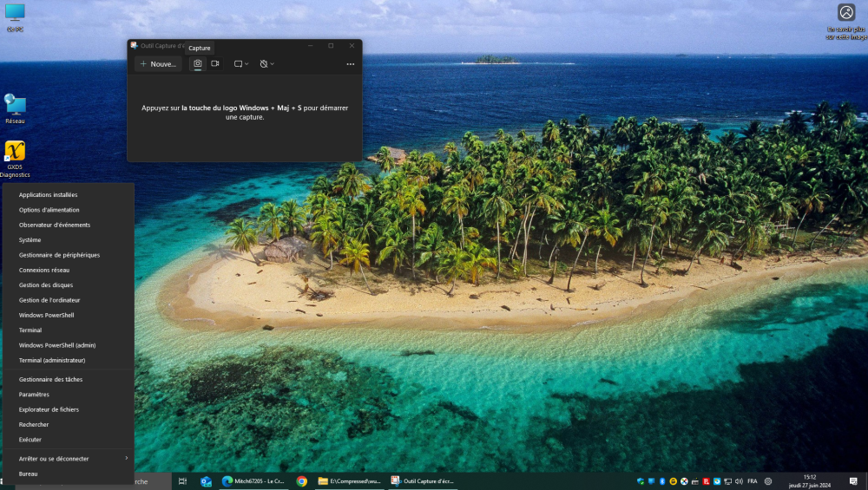Viewport: 868px width, 490px height.
Task: Open the Bluetooth tray icon
Action: point(661,481)
